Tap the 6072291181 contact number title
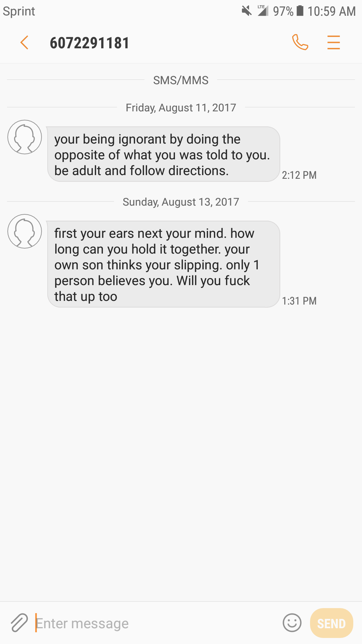Viewport: 362px width, 644px height. point(89,43)
